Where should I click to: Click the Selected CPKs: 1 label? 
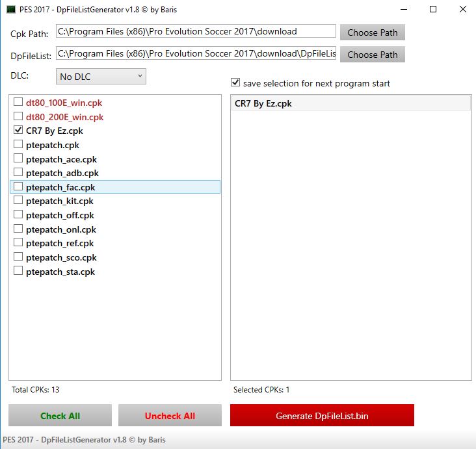coord(261,389)
